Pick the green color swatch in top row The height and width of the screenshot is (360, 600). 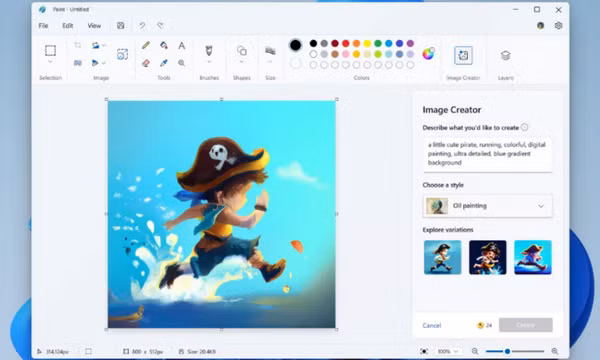pos(378,43)
